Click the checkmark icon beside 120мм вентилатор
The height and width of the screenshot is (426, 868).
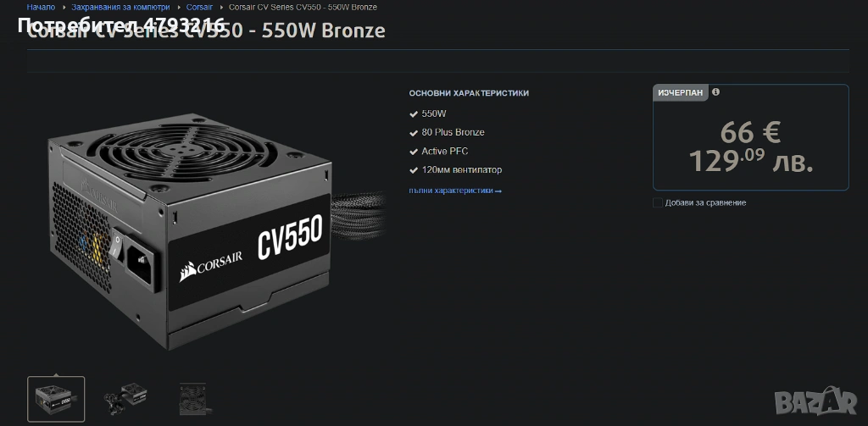pyautogui.click(x=413, y=170)
